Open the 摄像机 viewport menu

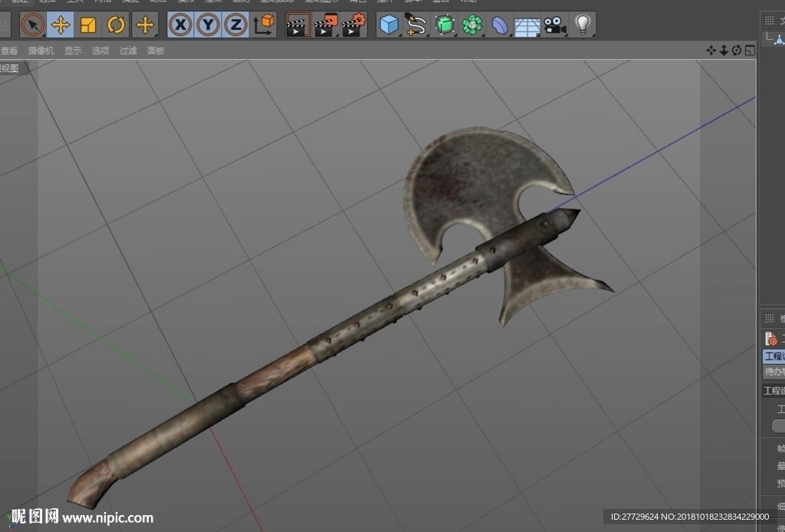coord(41,51)
